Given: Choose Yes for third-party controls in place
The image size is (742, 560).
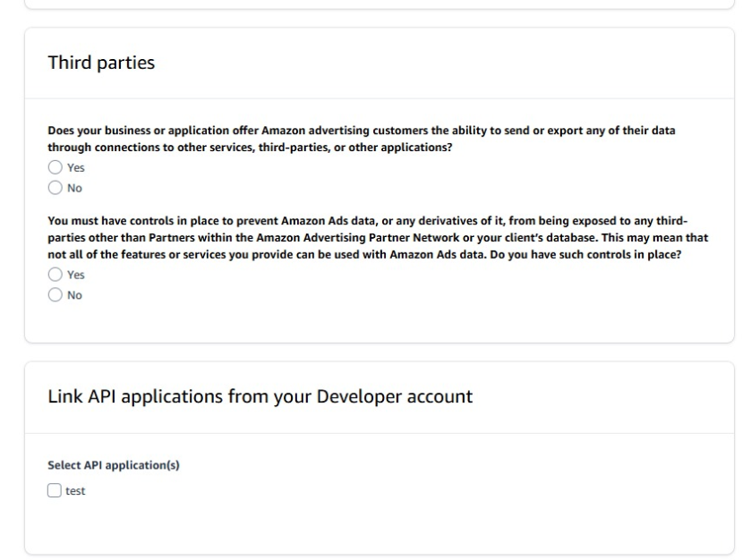Looking at the screenshot, I should click(x=55, y=275).
